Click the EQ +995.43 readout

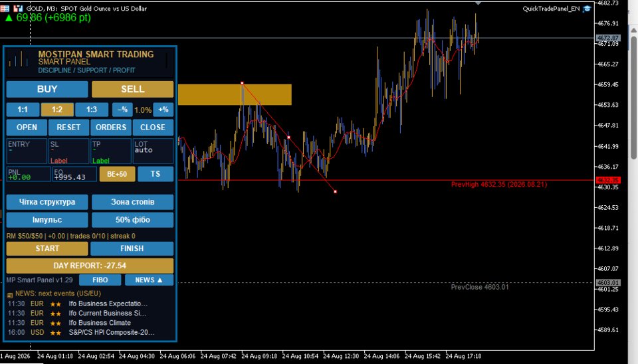point(75,175)
